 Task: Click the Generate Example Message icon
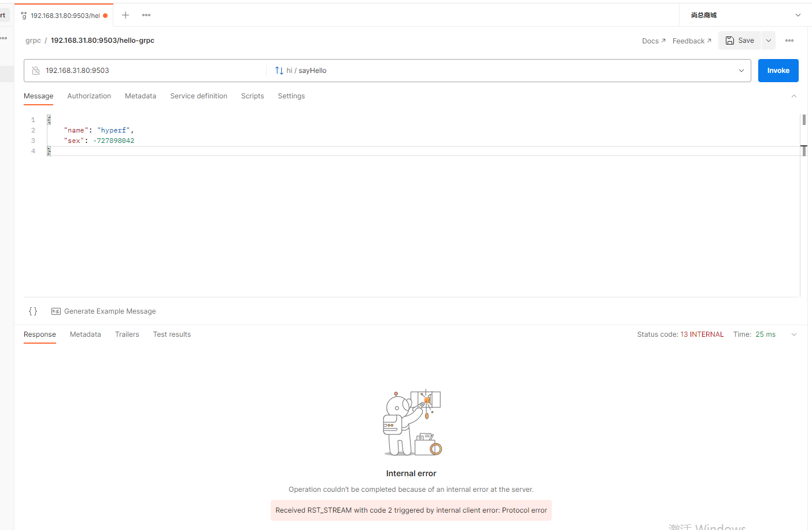(x=56, y=311)
